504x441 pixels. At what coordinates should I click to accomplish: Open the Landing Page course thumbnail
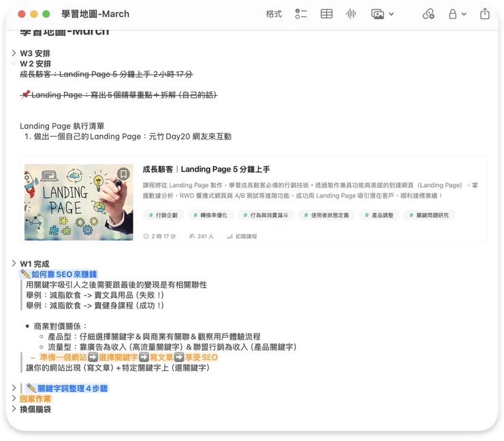79,202
